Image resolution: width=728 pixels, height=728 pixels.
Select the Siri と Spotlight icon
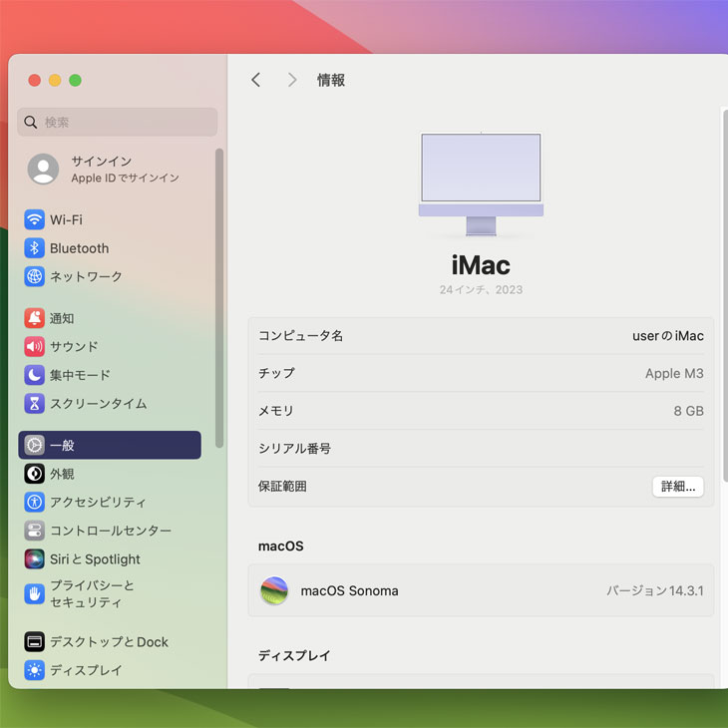click(x=34, y=559)
